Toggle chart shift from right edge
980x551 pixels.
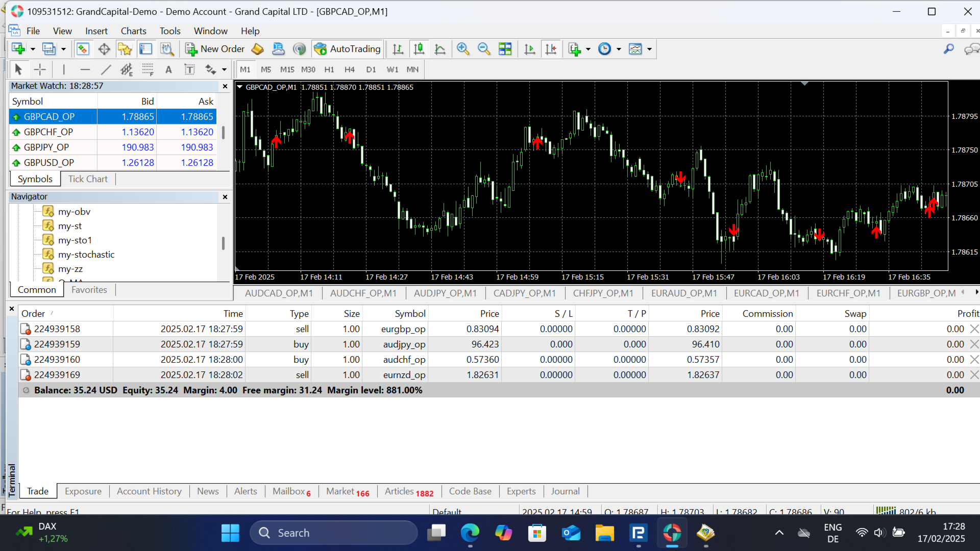[x=551, y=48]
